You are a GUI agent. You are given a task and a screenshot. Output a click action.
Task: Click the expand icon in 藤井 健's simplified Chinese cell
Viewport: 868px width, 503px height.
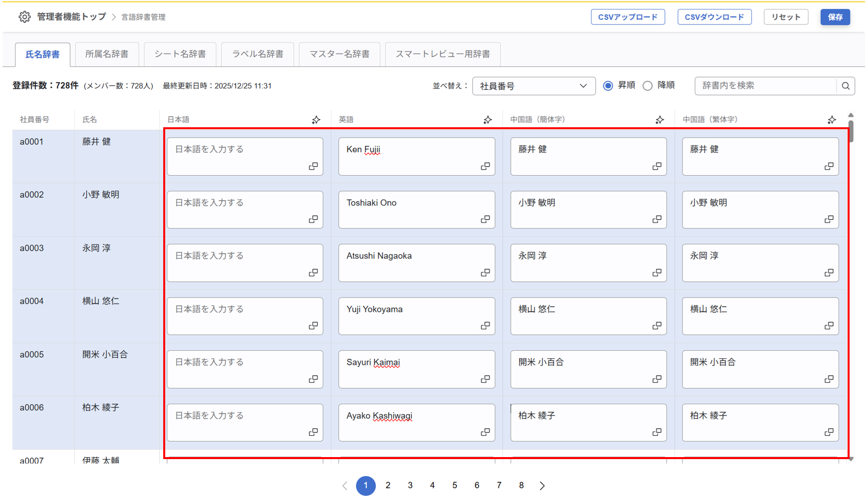[x=656, y=166]
